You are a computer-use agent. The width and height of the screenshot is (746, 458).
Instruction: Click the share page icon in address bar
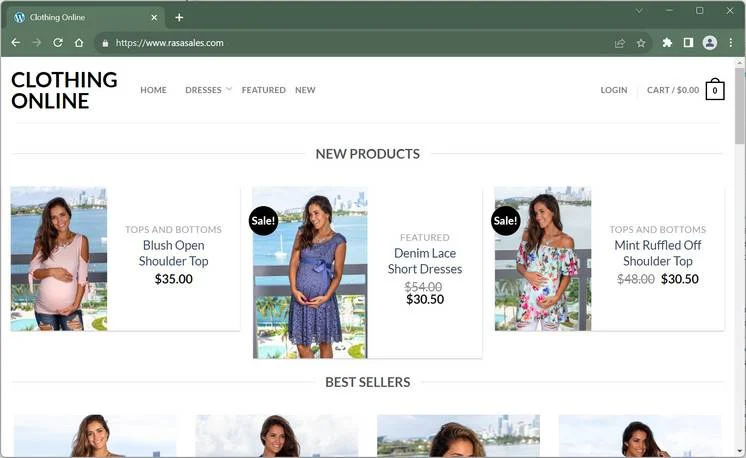coord(619,43)
